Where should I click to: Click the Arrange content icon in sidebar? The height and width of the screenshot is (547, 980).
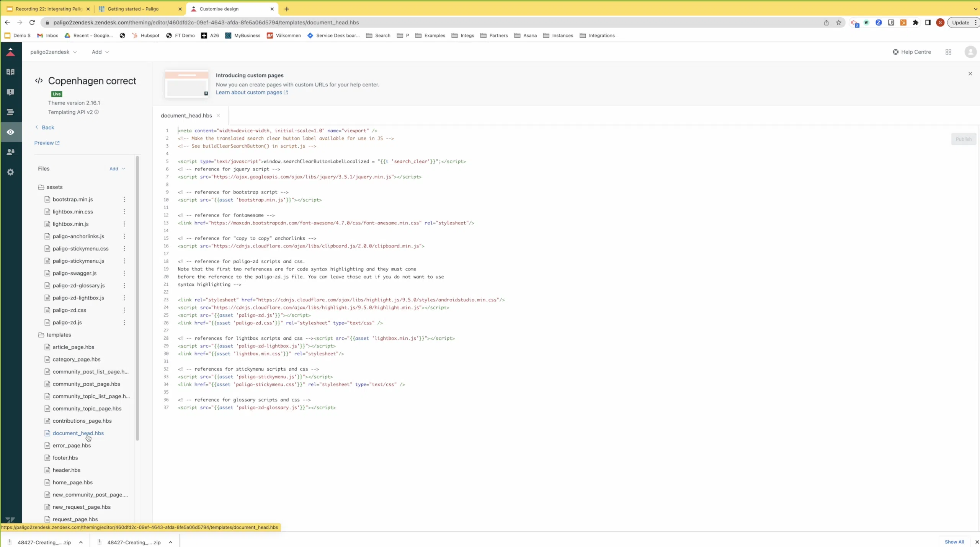coord(10,112)
